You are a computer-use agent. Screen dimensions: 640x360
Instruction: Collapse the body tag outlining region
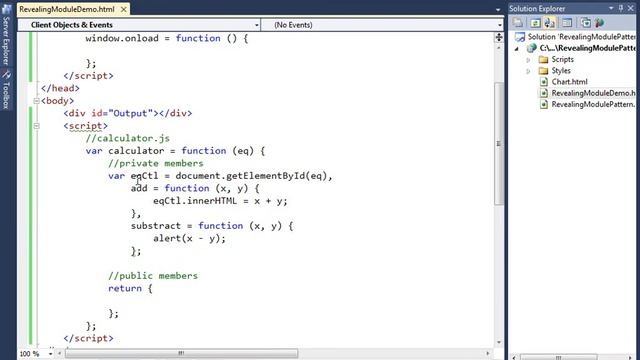pyautogui.click(x=36, y=101)
